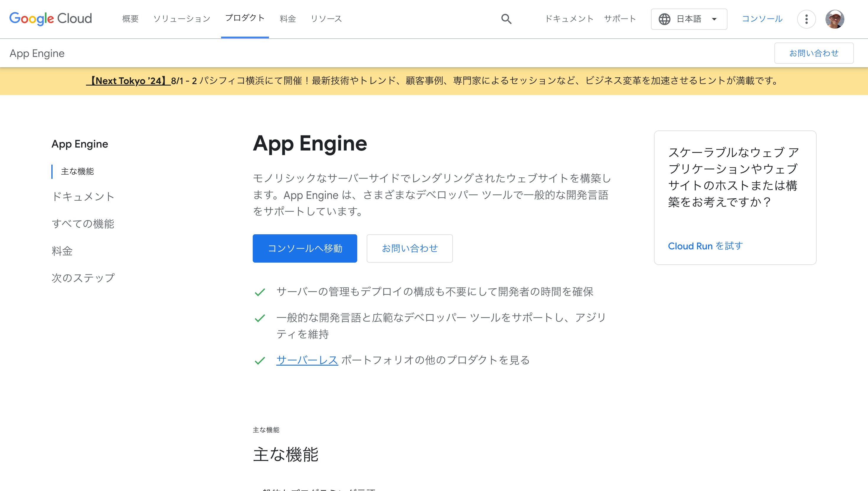Open the 料金 top nav item
This screenshot has height=491, width=868.
pos(288,19)
